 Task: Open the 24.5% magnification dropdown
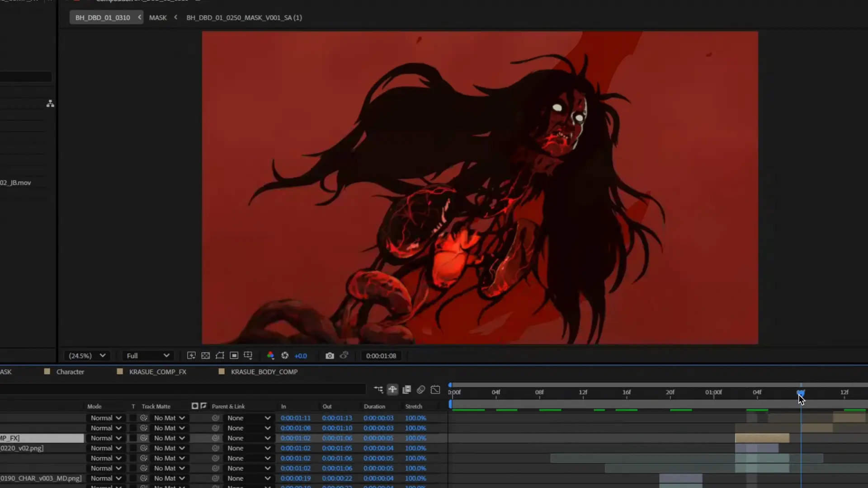click(87, 356)
